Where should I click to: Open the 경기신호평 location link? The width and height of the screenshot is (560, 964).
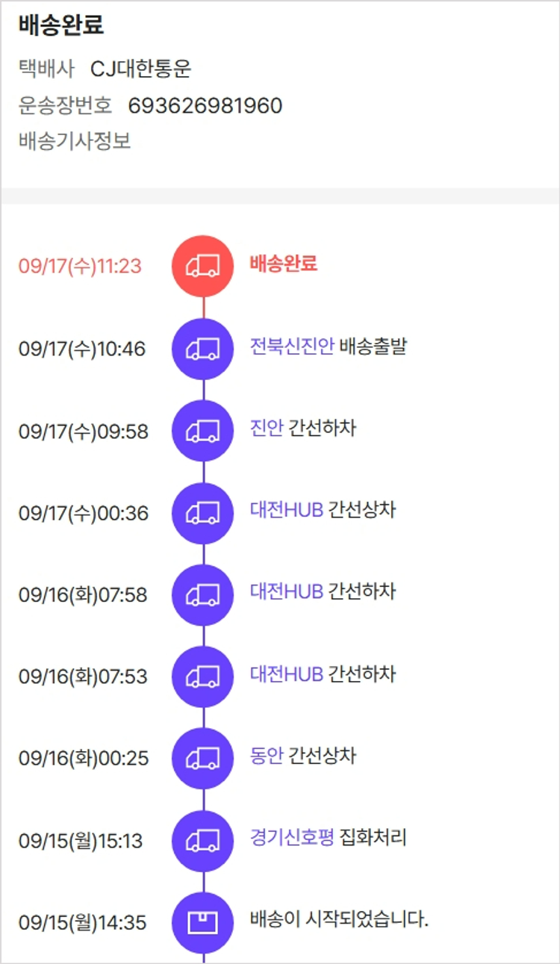[x=292, y=839]
